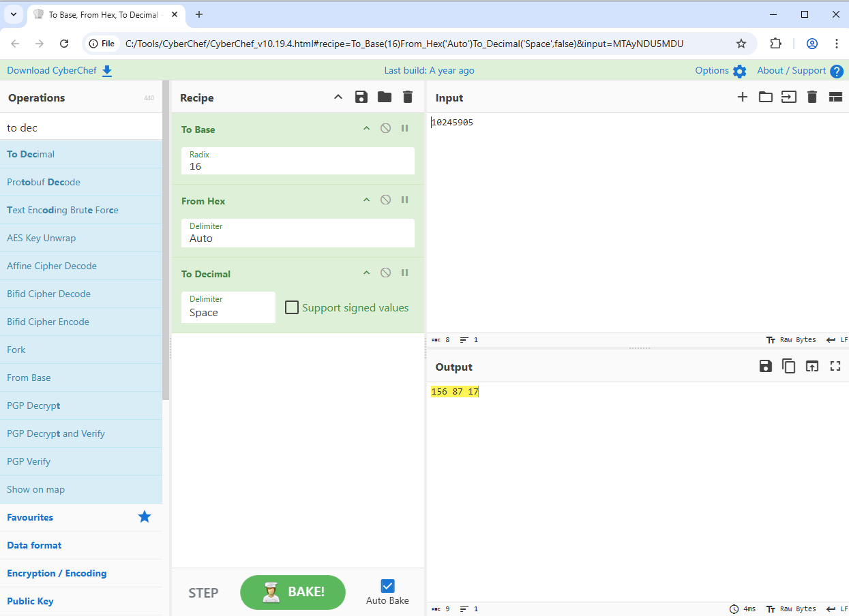Screen dimensions: 849x616
Task: Select Affine Cipher Decode operation
Action: [81, 266]
